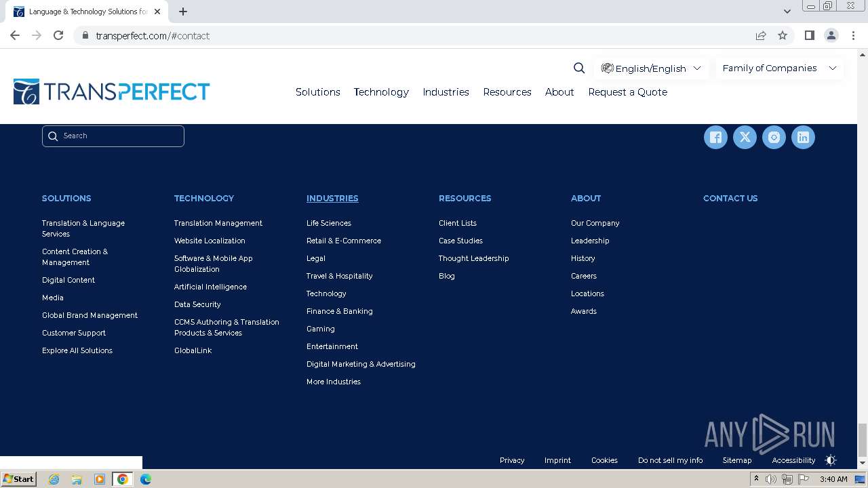Image resolution: width=868 pixels, height=488 pixels.
Task: Click the footer Search input field
Action: pyautogui.click(x=113, y=136)
